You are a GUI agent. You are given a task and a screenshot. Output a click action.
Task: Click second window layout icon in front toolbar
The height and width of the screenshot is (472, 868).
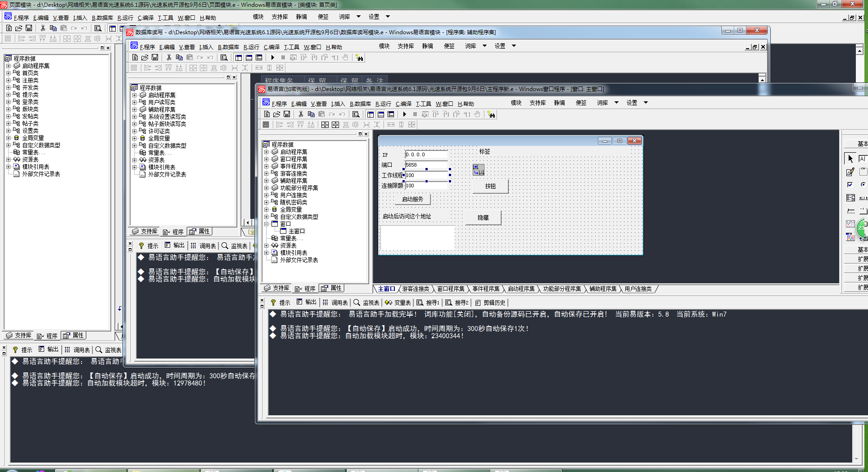(x=380, y=114)
